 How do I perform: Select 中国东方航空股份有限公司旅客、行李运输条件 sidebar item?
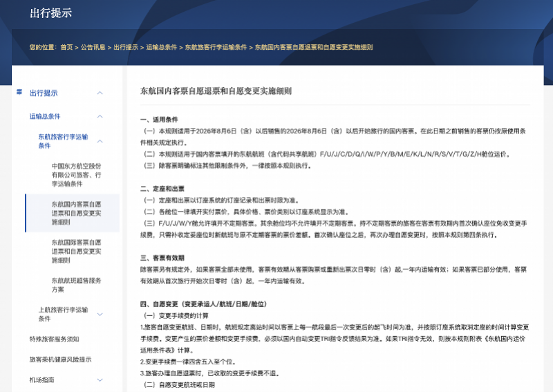pyautogui.click(x=76, y=175)
